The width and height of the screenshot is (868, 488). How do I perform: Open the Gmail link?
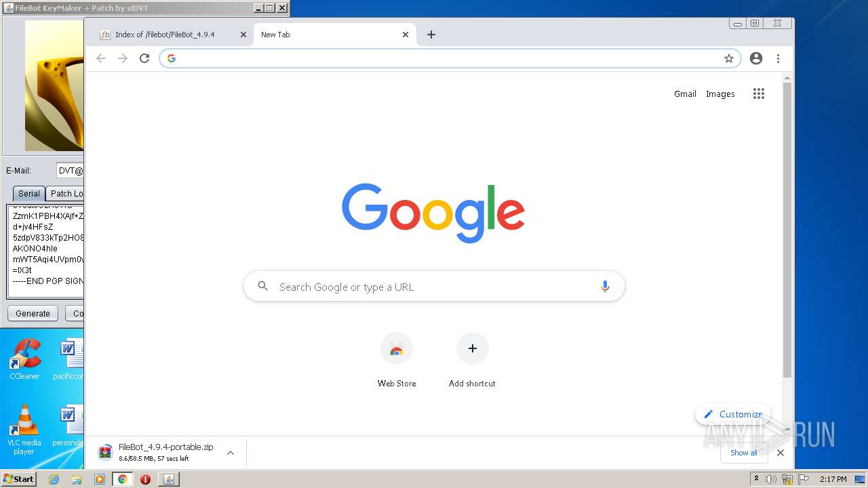[x=685, y=94]
